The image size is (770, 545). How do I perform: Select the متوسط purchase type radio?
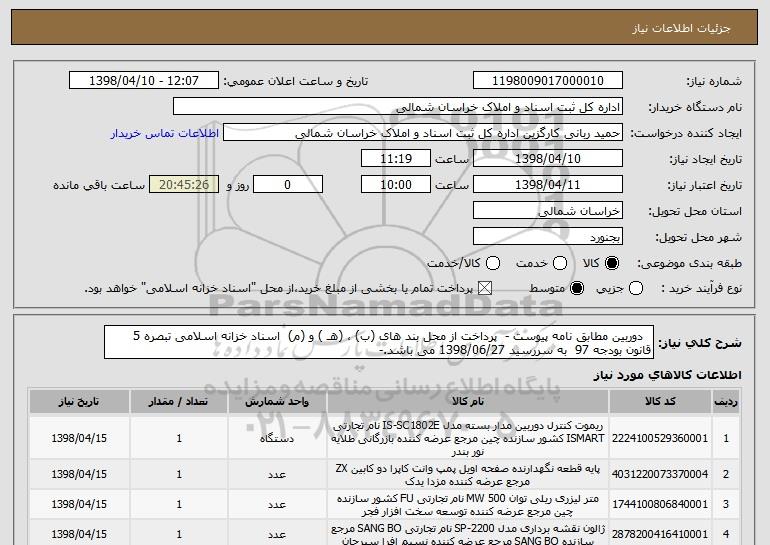577,288
